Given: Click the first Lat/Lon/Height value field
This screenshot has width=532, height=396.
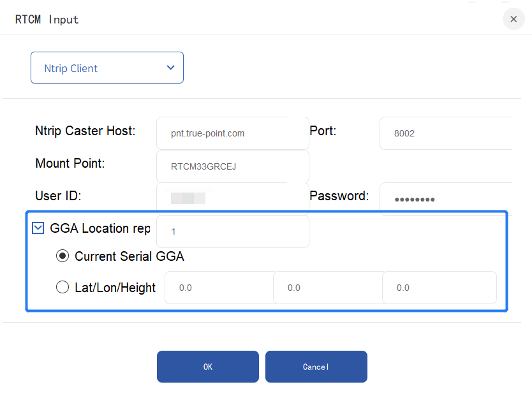Looking at the screenshot, I should (219, 288).
